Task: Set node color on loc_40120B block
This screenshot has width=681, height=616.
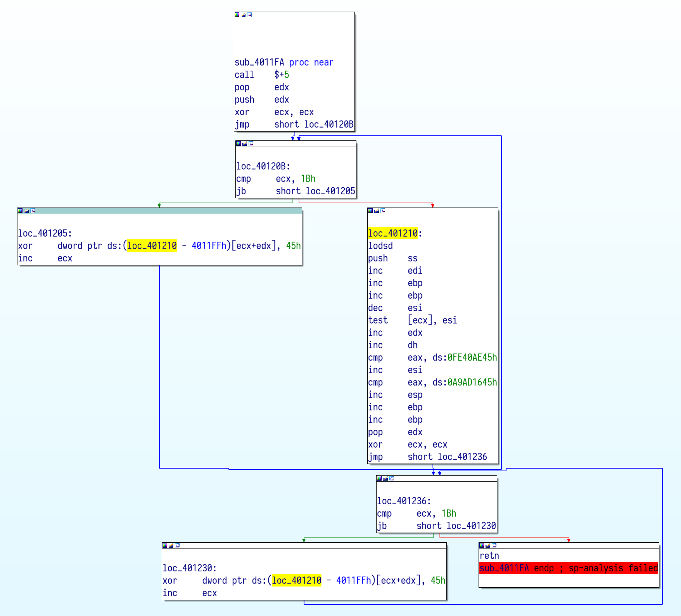Action: click(239, 144)
